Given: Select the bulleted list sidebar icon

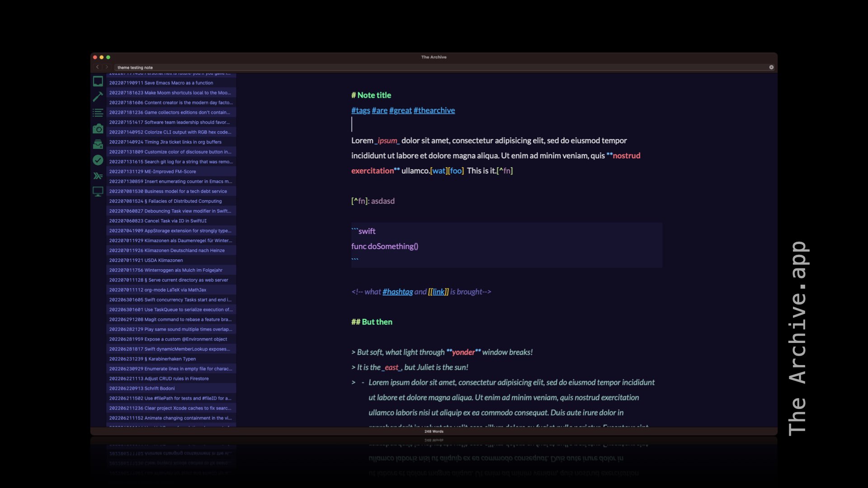Looking at the screenshot, I should click(x=98, y=113).
